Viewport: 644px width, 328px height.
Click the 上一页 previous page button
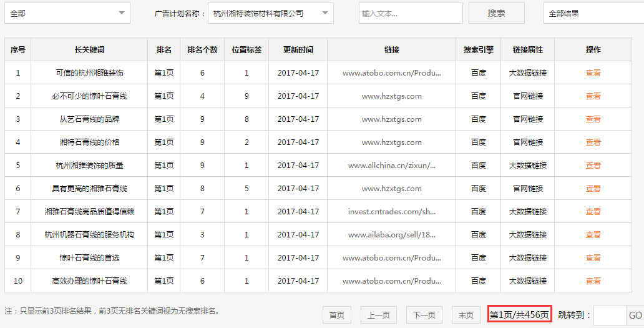(x=378, y=316)
